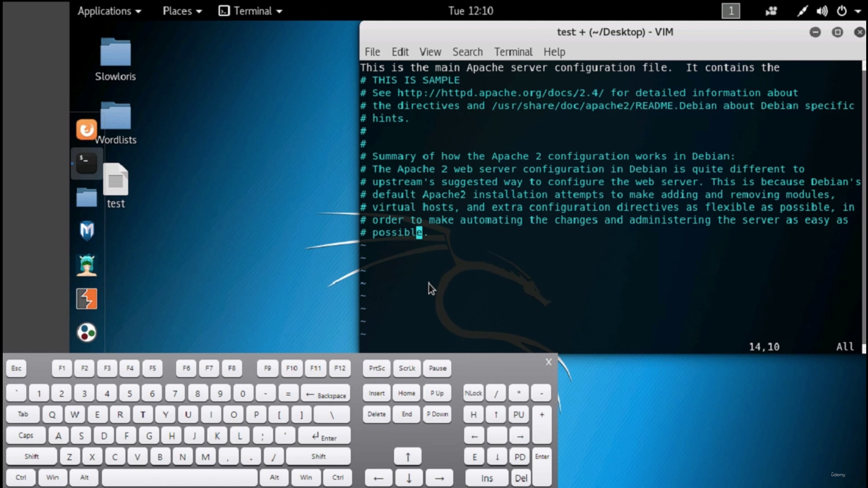Toggle NLock on the on-screen numpad
868x488 pixels.
coord(473,393)
